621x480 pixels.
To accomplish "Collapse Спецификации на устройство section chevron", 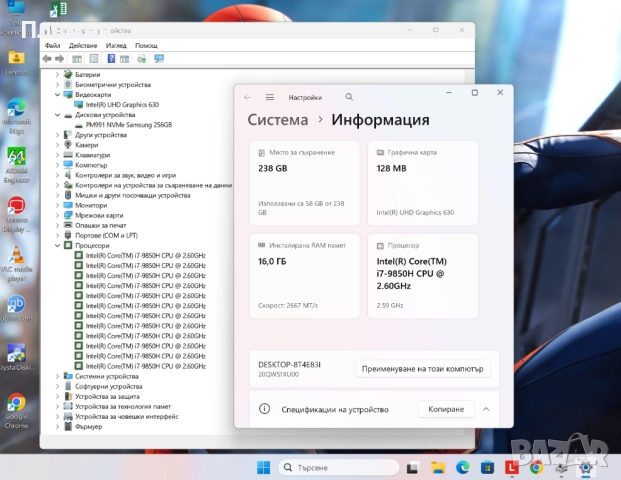I will (486, 409).
